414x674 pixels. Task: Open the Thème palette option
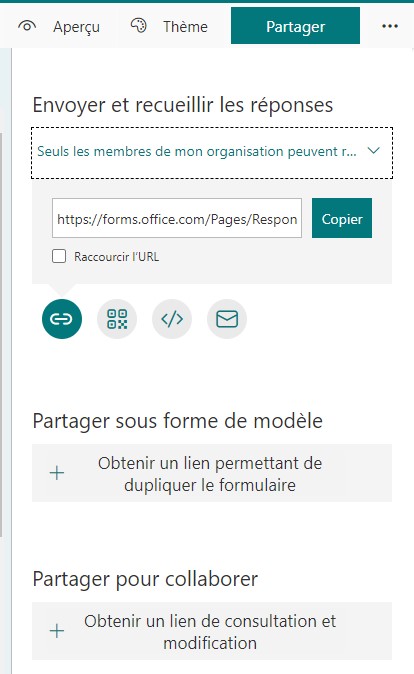click(169, 27)
